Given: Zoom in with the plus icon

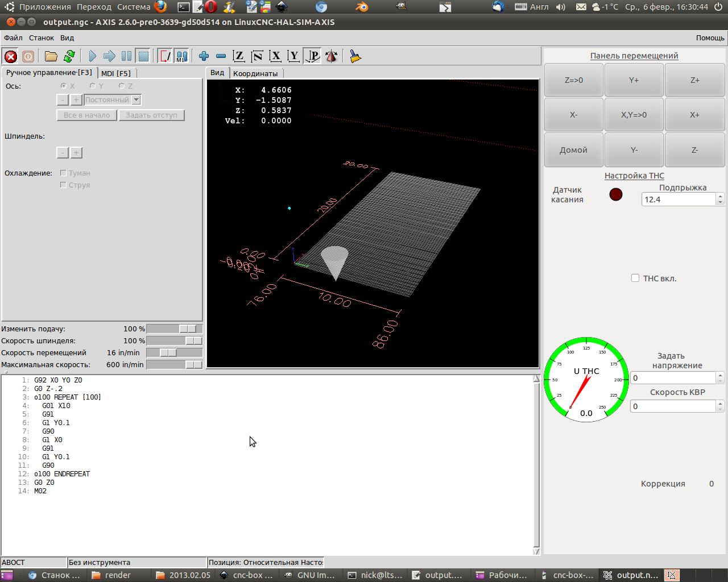Looking at the screenshot, I should (x=204, y=56).
